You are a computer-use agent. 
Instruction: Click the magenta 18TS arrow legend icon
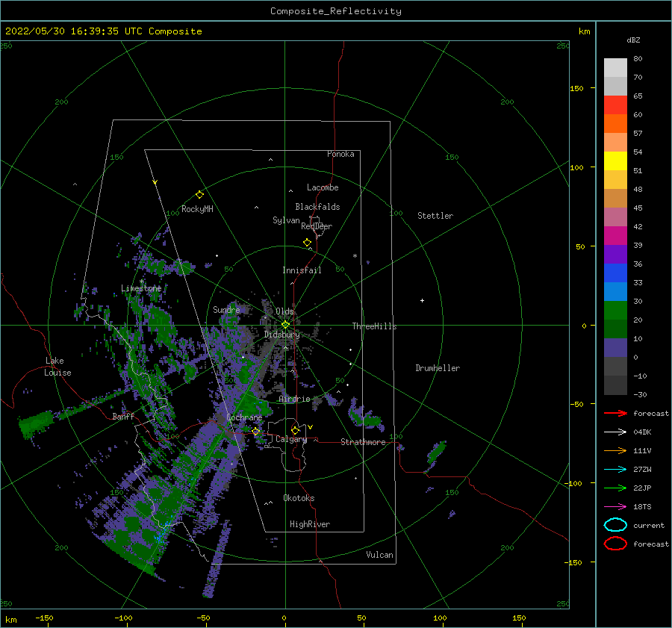tap(615, 507)
